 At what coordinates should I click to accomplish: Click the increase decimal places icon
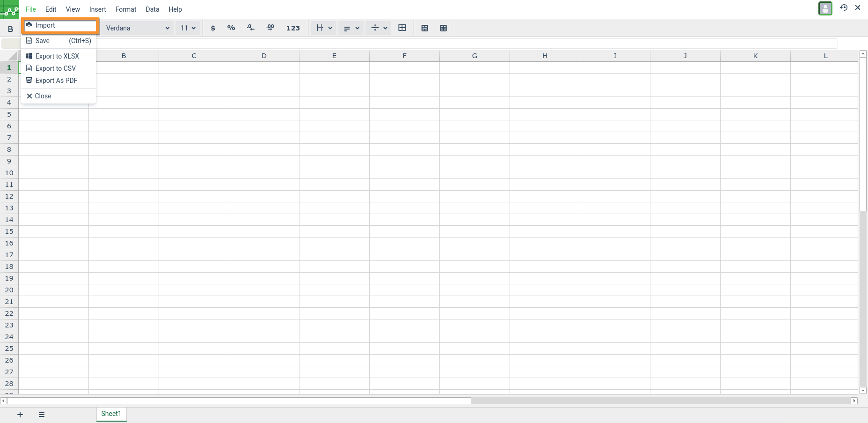(270, 28)
